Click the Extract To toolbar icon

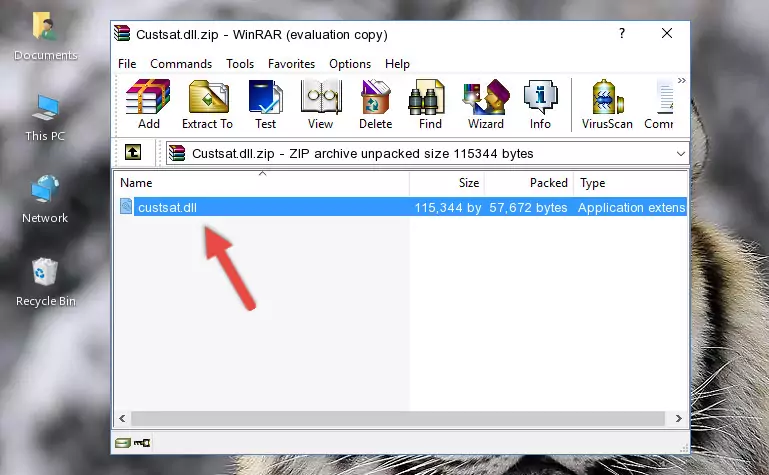tap(207, 104)
